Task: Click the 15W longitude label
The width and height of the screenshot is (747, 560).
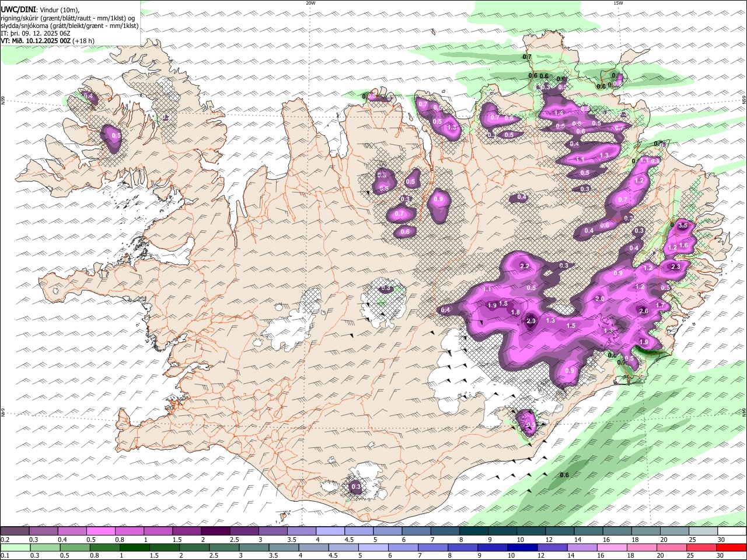Action: (618, 3)
